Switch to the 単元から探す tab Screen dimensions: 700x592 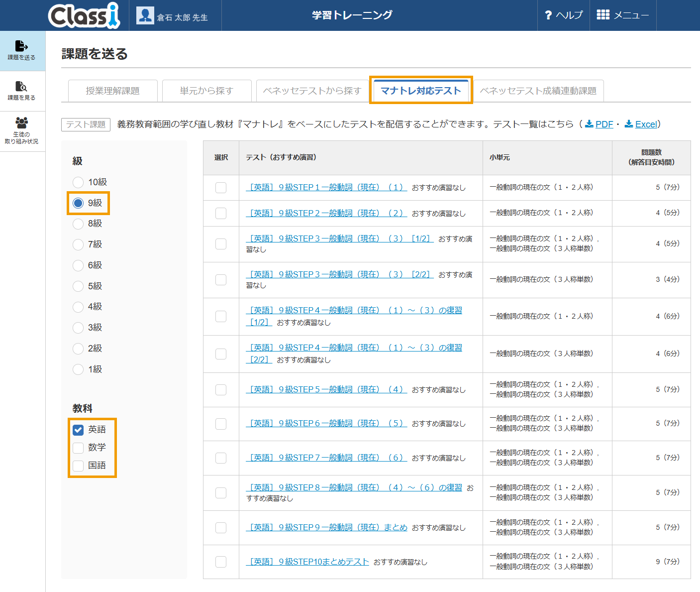pos(207,91)
